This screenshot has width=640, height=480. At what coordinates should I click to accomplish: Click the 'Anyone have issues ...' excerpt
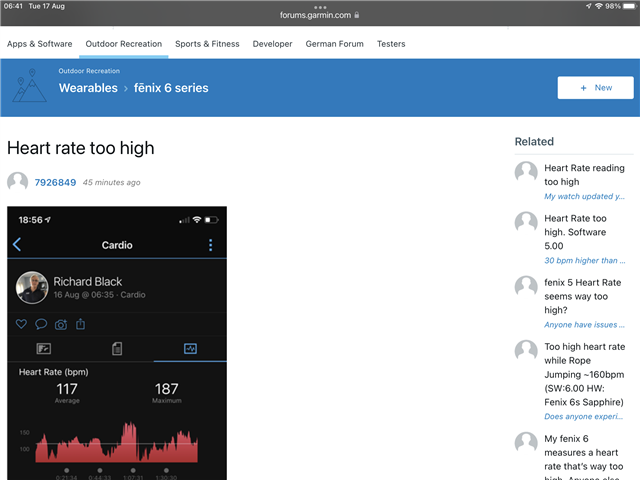pos(584,324)
